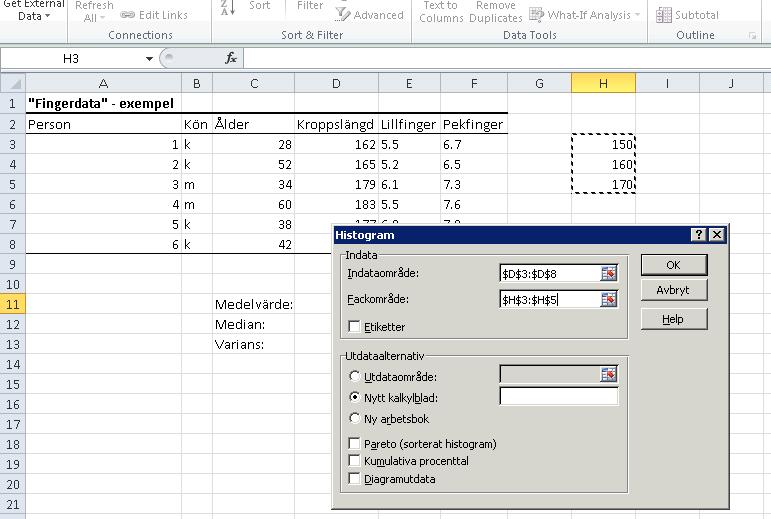Click the Median: label cell

(x=254, y=324)
